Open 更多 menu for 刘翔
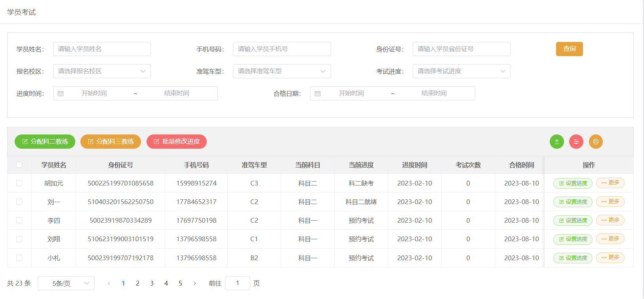The width and height of the screenshot is (644, 299). coord(610,238)
